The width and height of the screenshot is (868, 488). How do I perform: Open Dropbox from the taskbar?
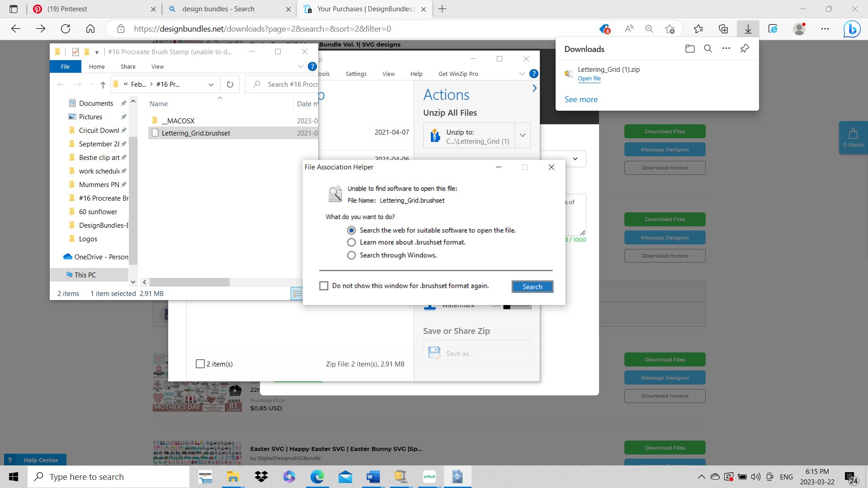tap(261, 477)
